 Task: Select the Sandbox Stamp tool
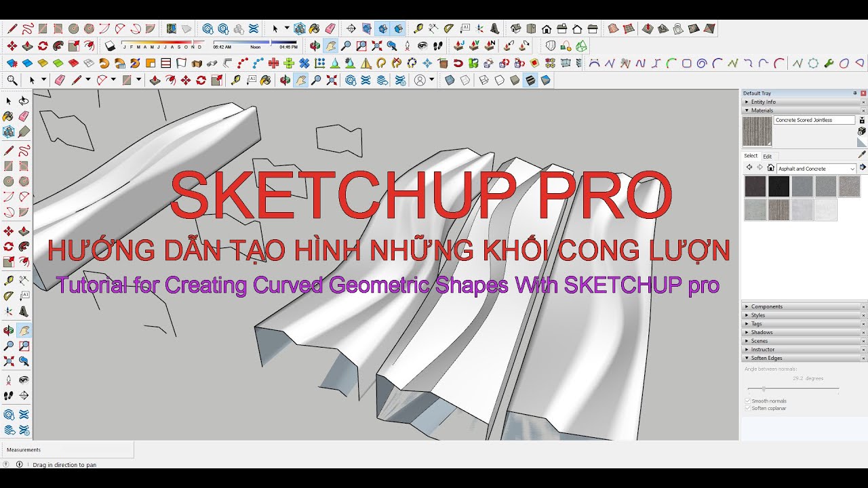coord(663,28)
